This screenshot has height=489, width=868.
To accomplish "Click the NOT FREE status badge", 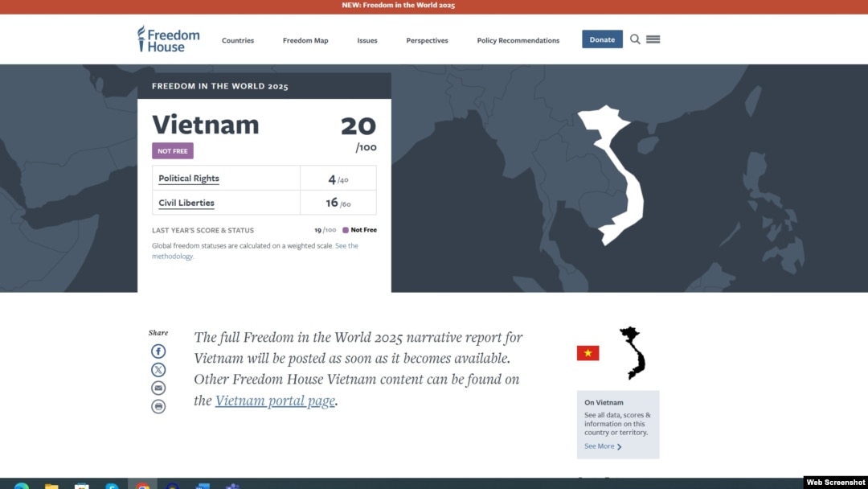I will (173, 150).
